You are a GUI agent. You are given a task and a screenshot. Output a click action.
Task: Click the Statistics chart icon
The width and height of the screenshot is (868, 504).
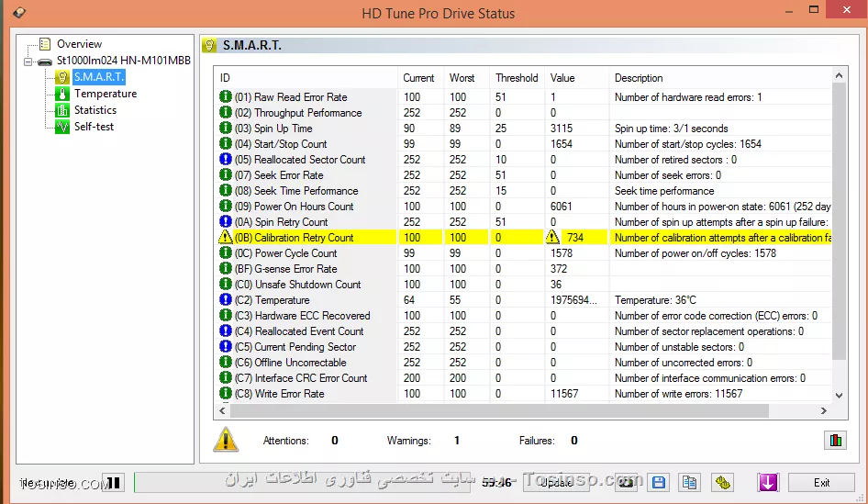(x=62, y=110)
